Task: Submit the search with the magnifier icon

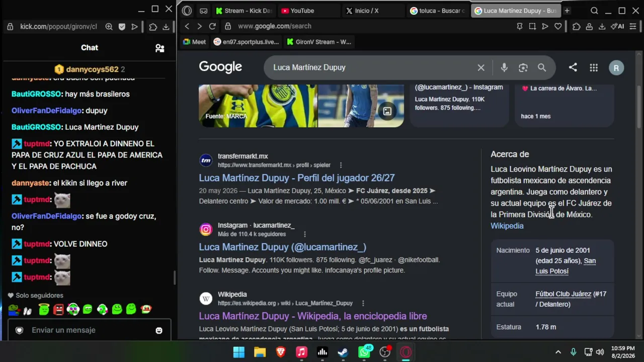Action: pos(542,67)
